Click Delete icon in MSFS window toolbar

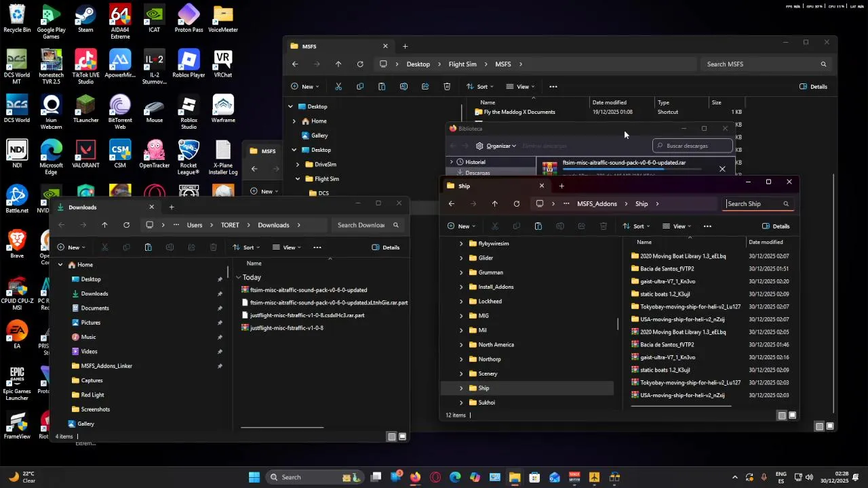tap(447, 87)
